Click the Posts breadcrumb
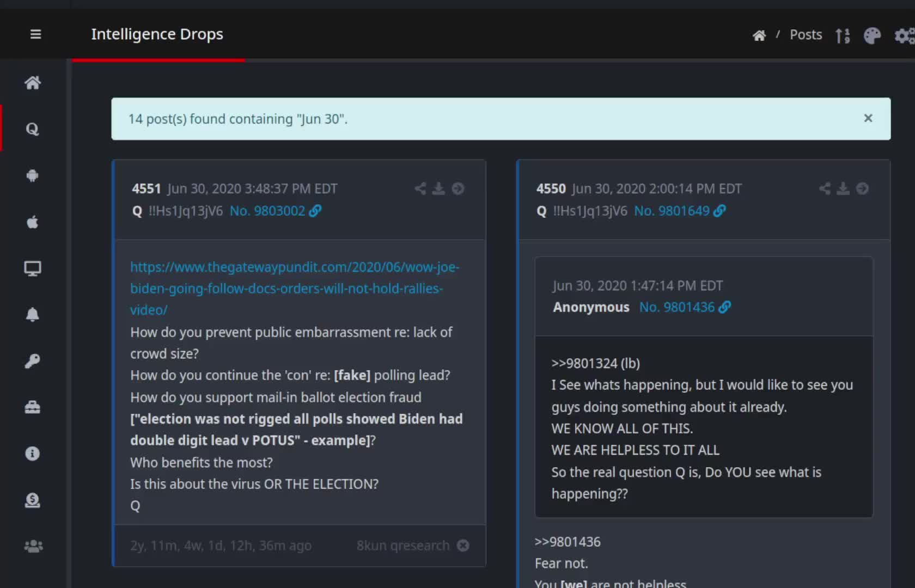The height and width of the screenshot is (588, 915). (806, 35)
